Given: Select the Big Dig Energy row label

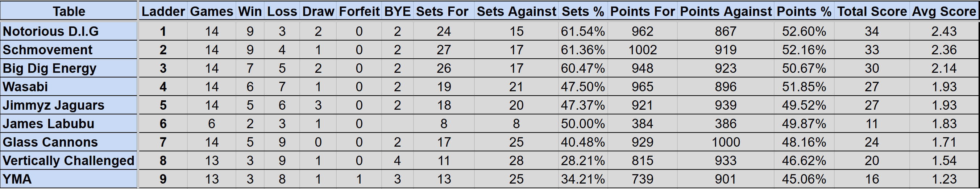Looking at the screenshot, I should tap(68, 68).
